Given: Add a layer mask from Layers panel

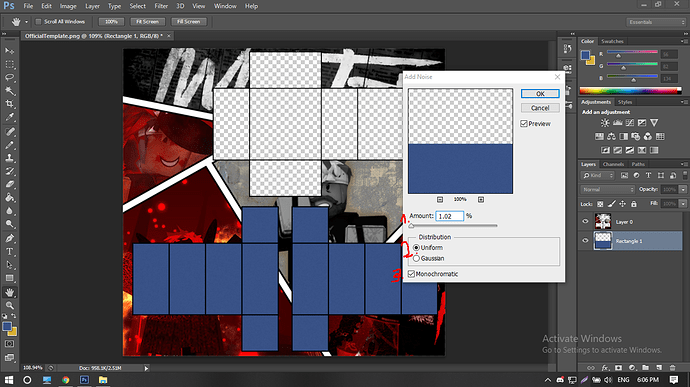Looking at the screenshot, I should pos(618,368).
